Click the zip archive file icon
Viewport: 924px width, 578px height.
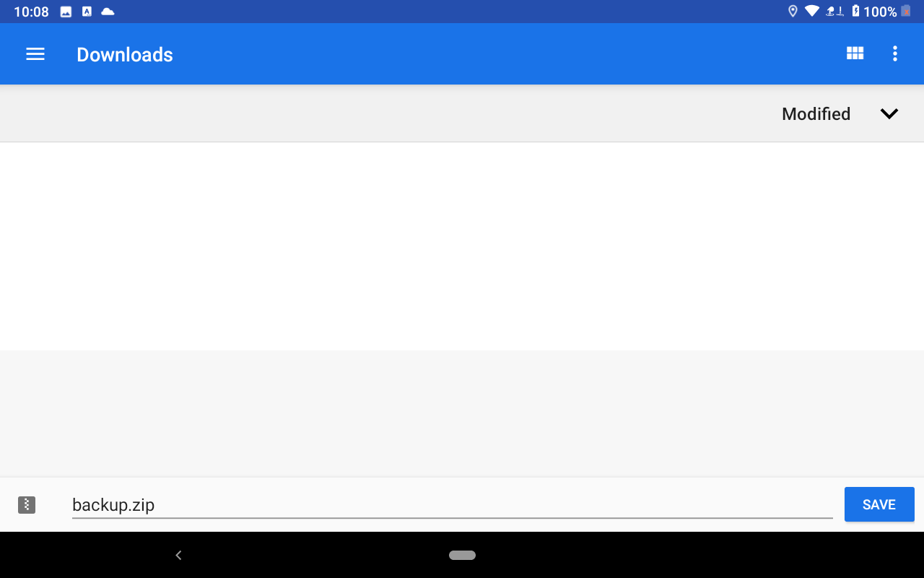click(27, 504)
